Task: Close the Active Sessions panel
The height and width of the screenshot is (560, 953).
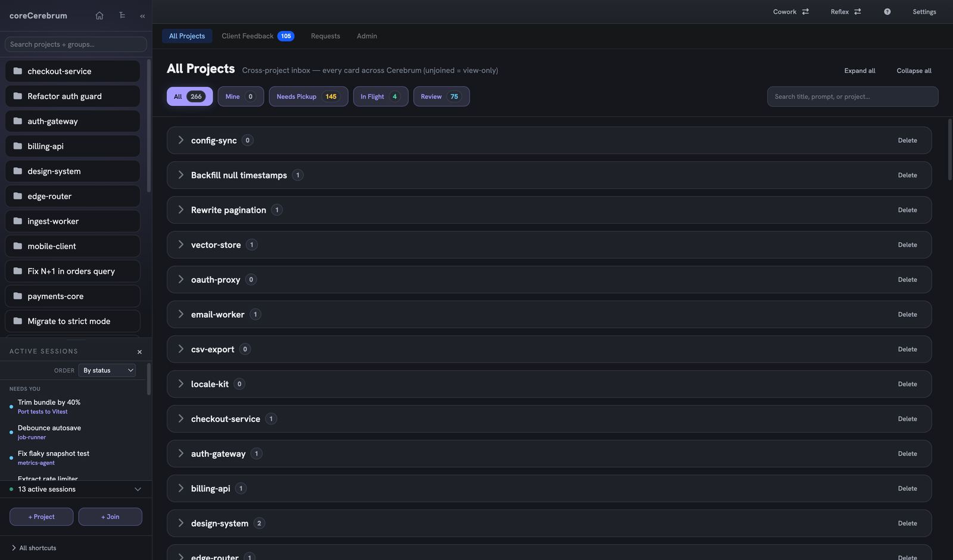Action: pos(139,352)
